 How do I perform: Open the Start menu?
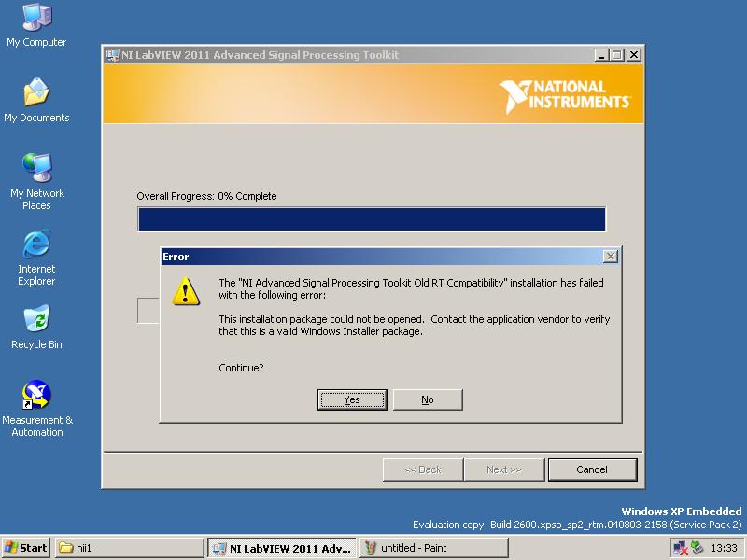tap(25, 548)
